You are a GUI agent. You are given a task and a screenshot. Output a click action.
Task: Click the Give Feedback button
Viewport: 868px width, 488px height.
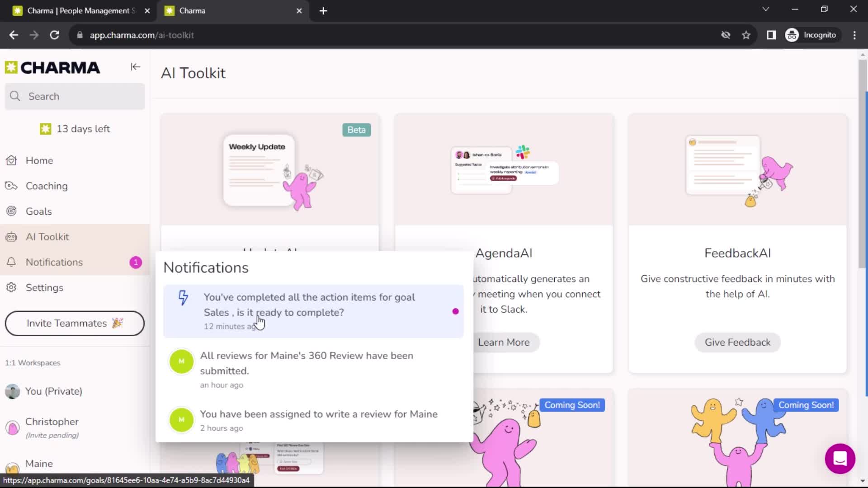click(x=737, y=342)
